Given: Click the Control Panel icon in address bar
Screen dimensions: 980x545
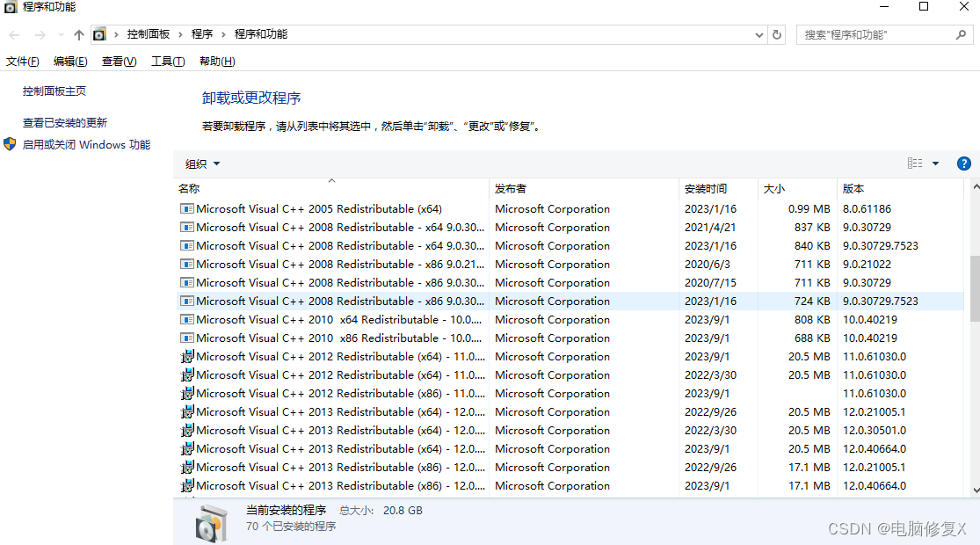Looking at the screenshot, I should pos(99,35).
